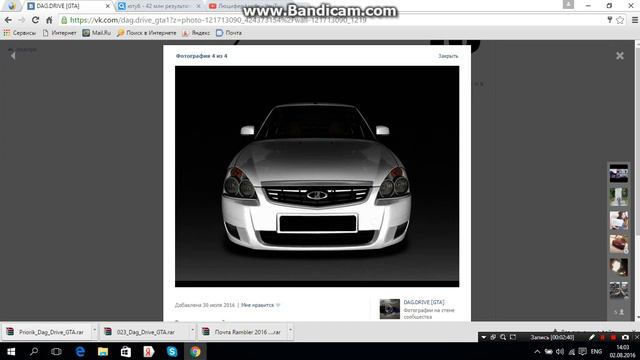This screenshot has height=360, width=640.
Task: Open the Chrome hamburger menu
Action: tap(635, 20)
